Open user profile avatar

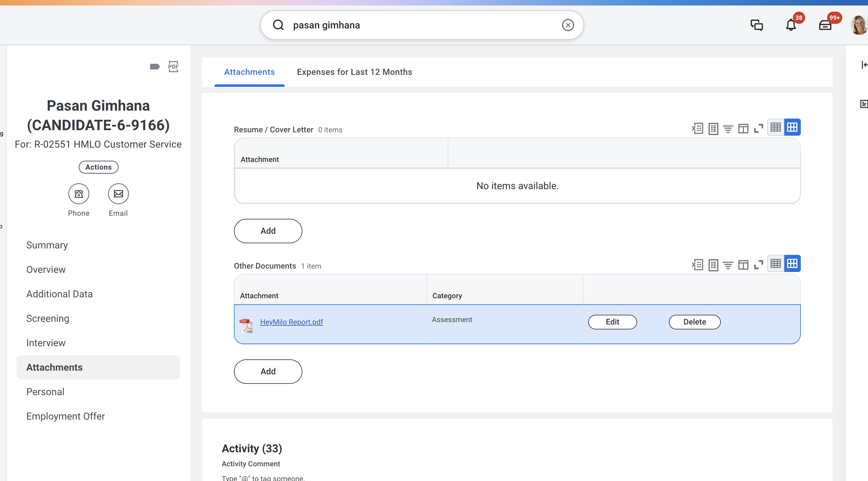click(x=859, y=25)
